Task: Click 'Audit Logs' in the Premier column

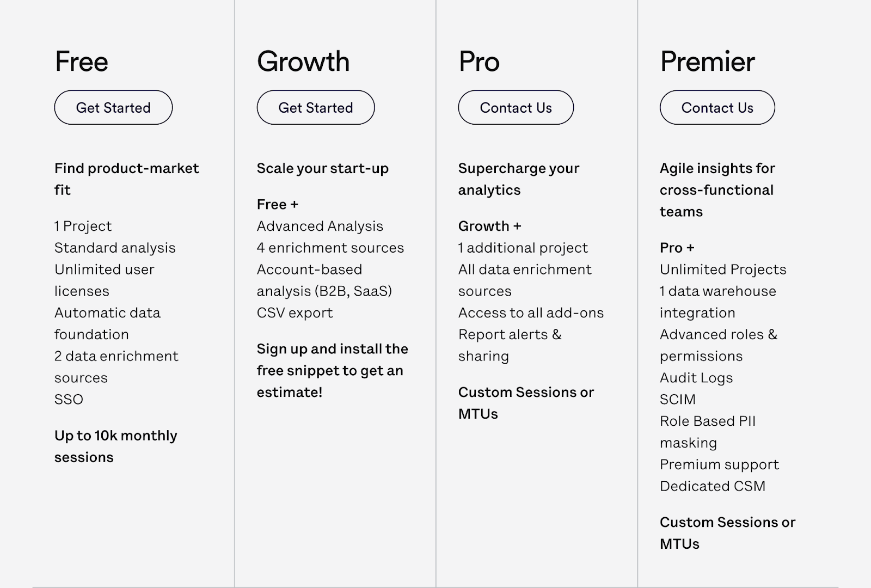Action: click(696, 378)
